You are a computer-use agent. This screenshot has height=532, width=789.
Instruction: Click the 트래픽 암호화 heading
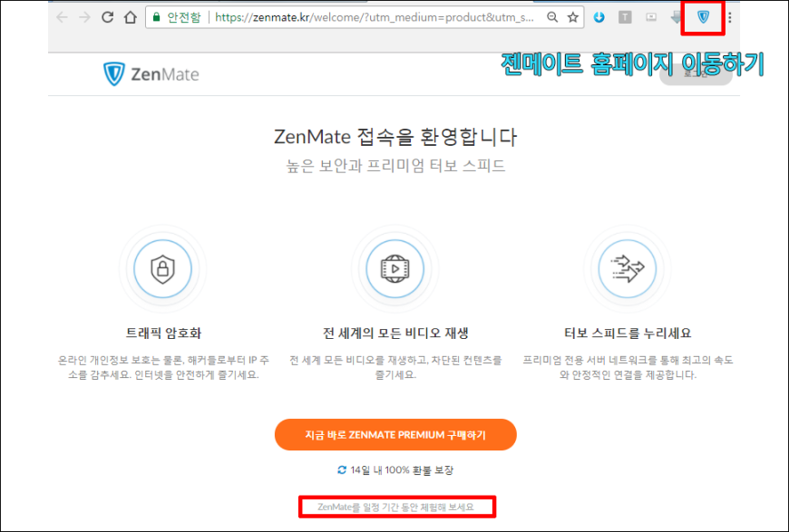pos(163,333)
